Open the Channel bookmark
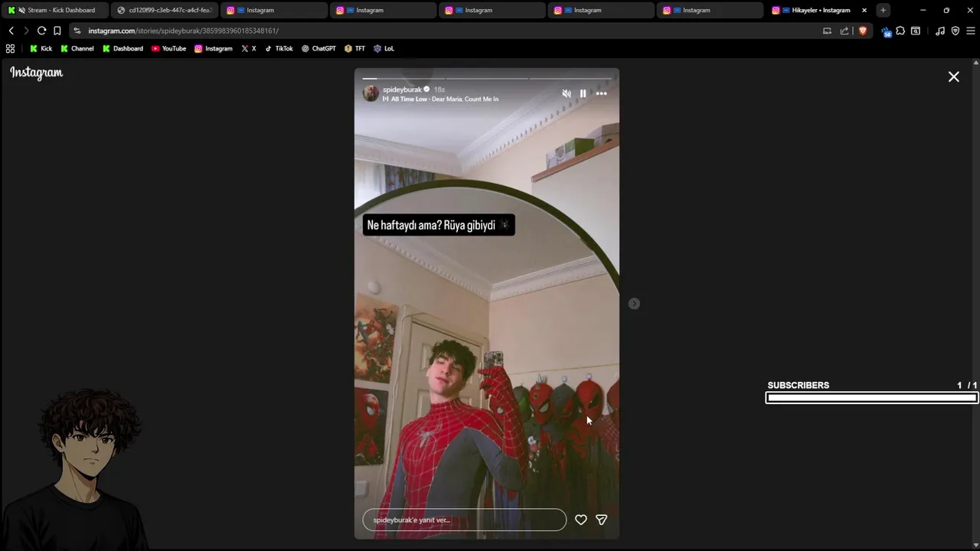The height and width of the screenshot is (551, 980). pos(77,48)
